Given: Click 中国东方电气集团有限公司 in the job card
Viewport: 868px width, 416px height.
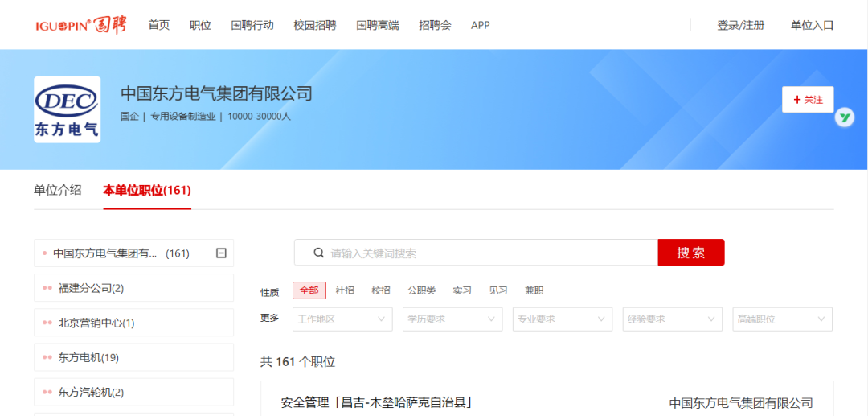Looking at the screenshot, I should (x=741, y=402).
